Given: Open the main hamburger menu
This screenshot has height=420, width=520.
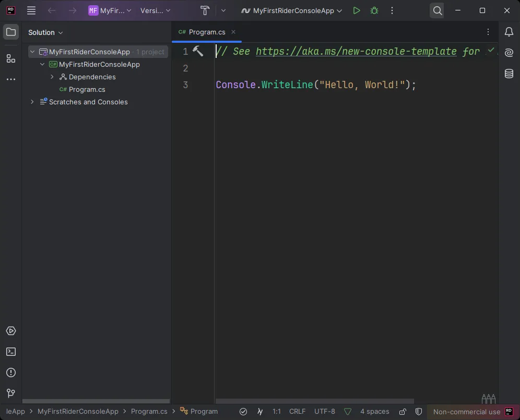Looking at the screenshot, I should tap(31, 10).
